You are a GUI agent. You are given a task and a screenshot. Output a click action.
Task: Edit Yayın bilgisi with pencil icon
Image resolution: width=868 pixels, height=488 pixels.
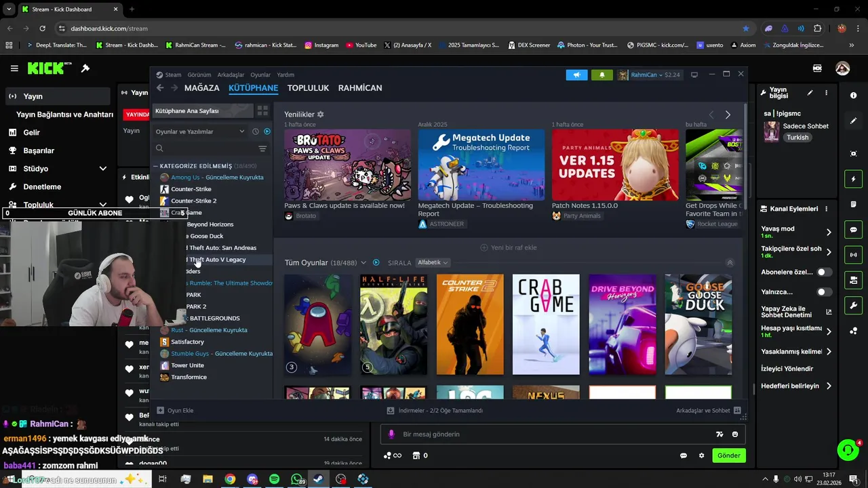(810, 93)
